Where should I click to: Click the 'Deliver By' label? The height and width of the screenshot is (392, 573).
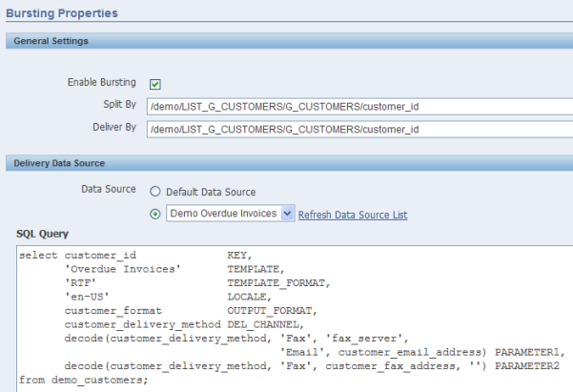coord(114,127)
